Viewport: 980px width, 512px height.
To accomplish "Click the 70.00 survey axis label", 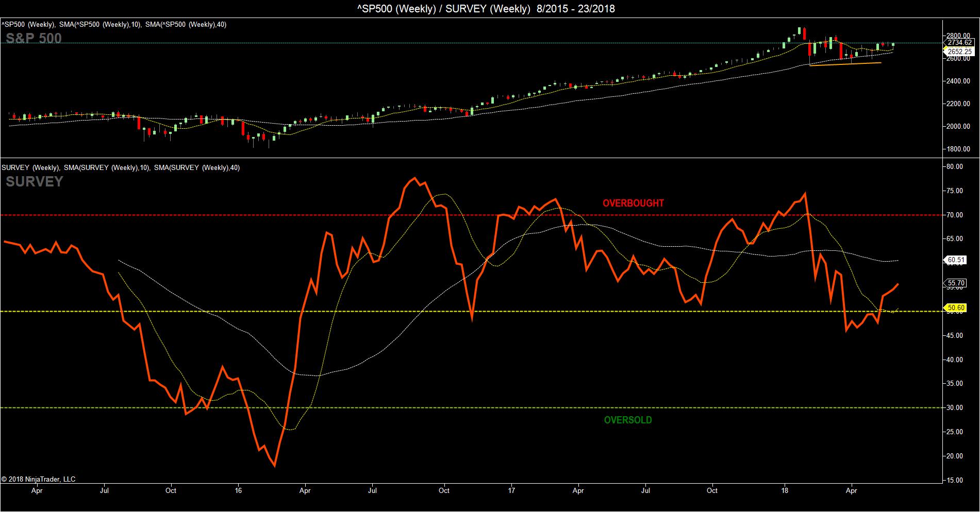I will click(x=955, y=215).
